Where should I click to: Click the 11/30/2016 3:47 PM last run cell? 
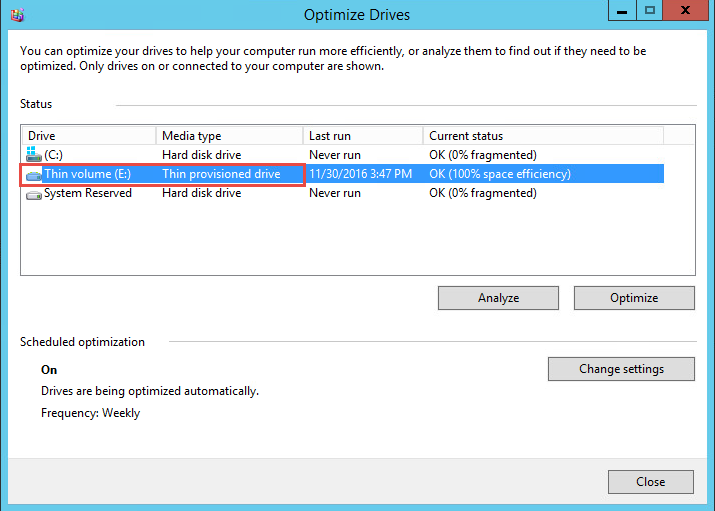tap(360, 174)
